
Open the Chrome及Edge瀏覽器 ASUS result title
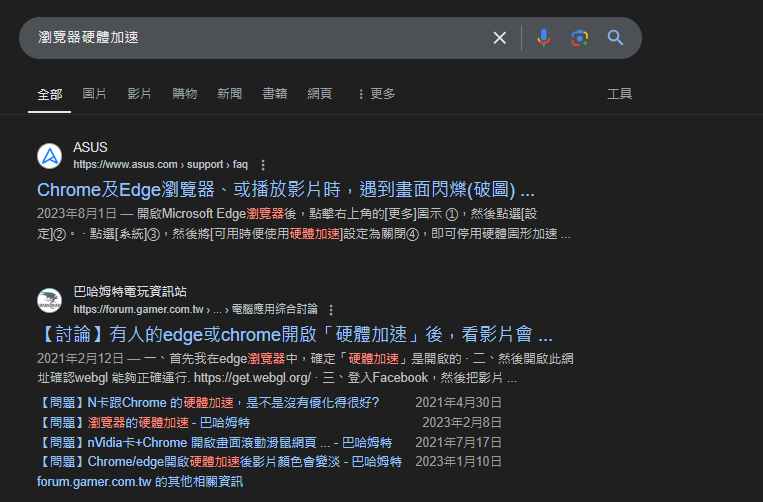coord(286,190)
